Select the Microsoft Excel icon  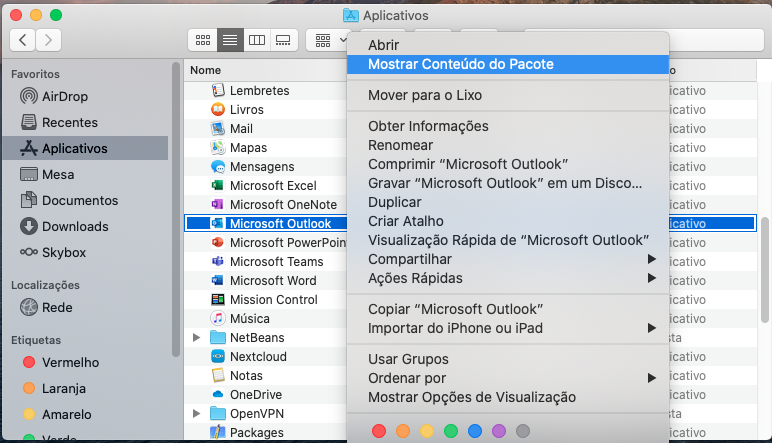tap(218, 186)
